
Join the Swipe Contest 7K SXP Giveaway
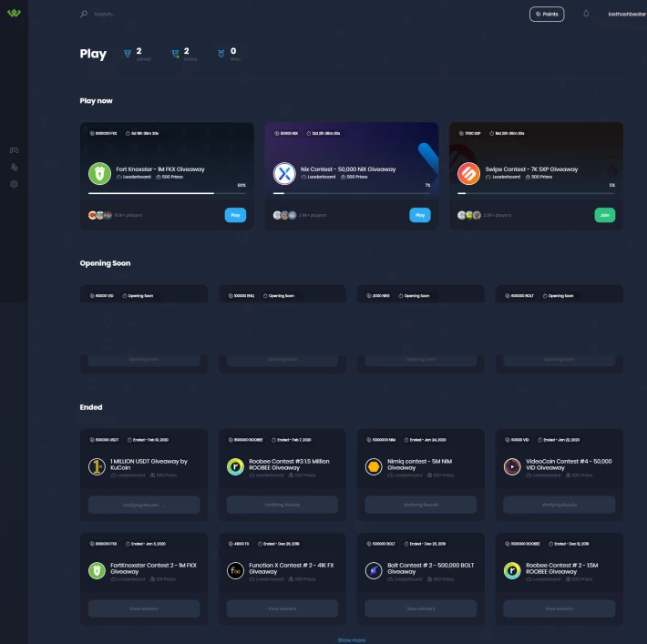pyautogui.click(x=604, y=215)
